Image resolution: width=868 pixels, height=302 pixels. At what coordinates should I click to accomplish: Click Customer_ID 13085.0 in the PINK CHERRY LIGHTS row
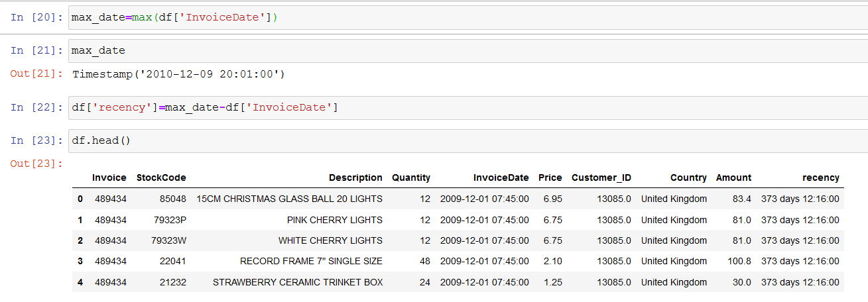click(614, 220)
